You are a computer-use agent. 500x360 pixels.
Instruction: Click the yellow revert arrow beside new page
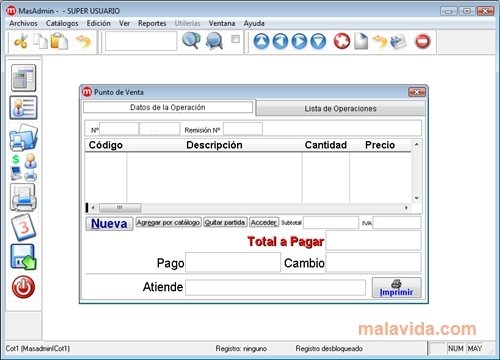(380, 42)
